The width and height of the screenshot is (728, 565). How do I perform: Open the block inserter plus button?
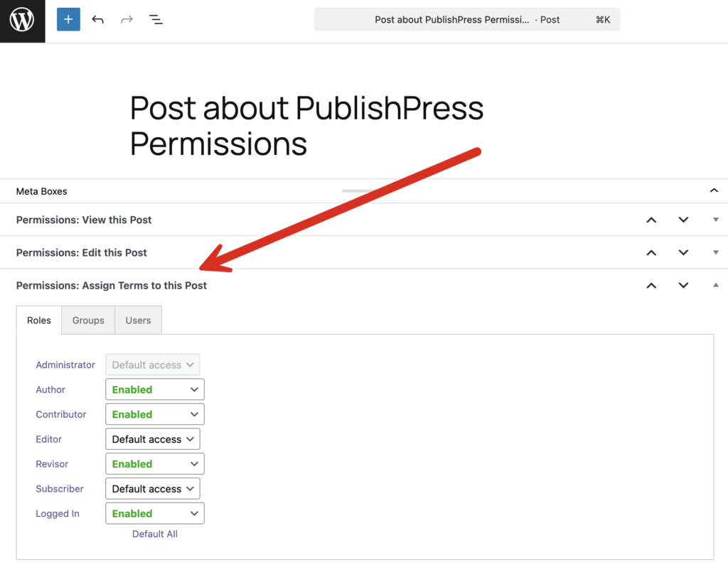68,20
